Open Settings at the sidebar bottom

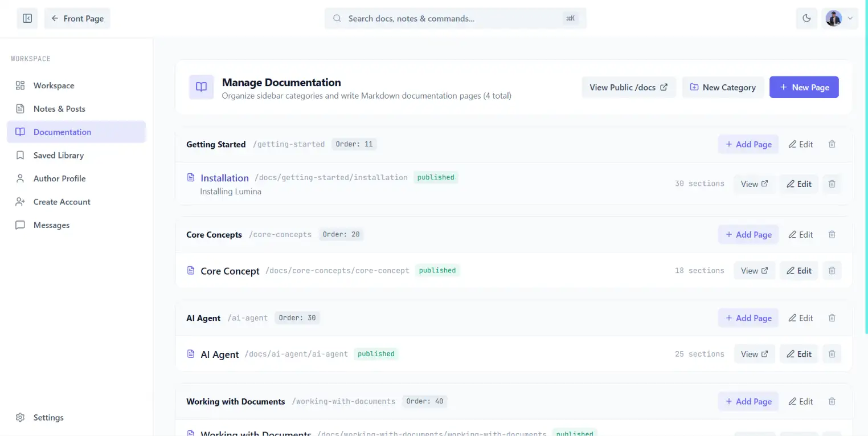(x=76, y=418)
